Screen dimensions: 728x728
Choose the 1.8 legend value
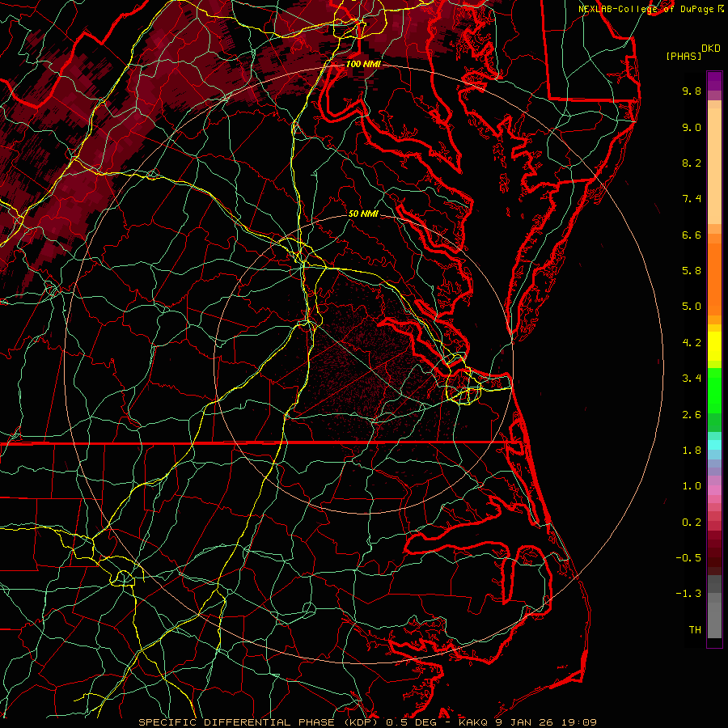click(692, 451)
